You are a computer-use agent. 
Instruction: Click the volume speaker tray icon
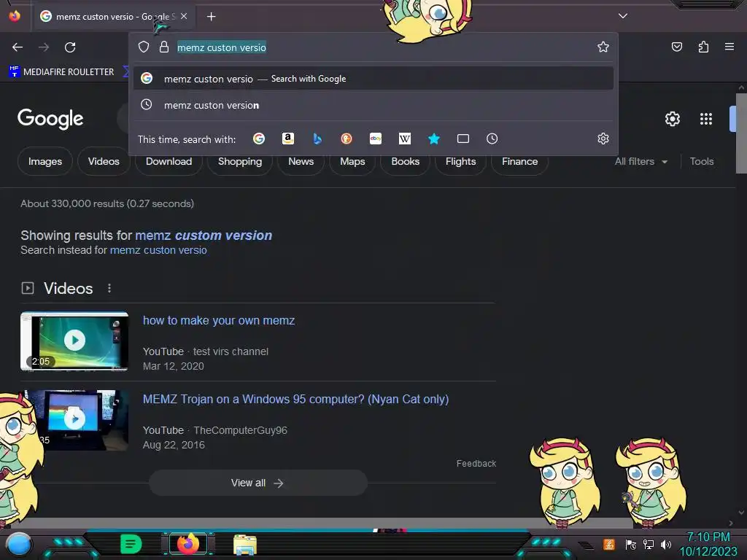pos(666,544)
